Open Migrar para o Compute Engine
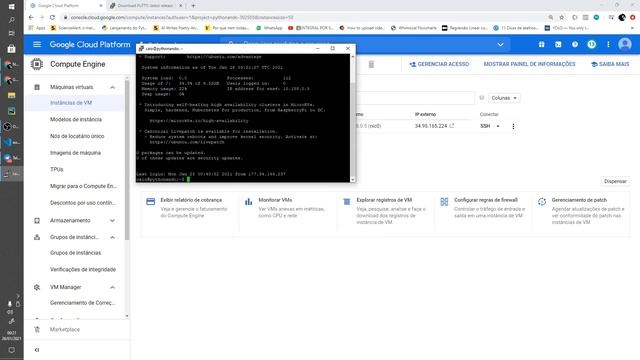The image size is (640, 360). tap(83, 186)
